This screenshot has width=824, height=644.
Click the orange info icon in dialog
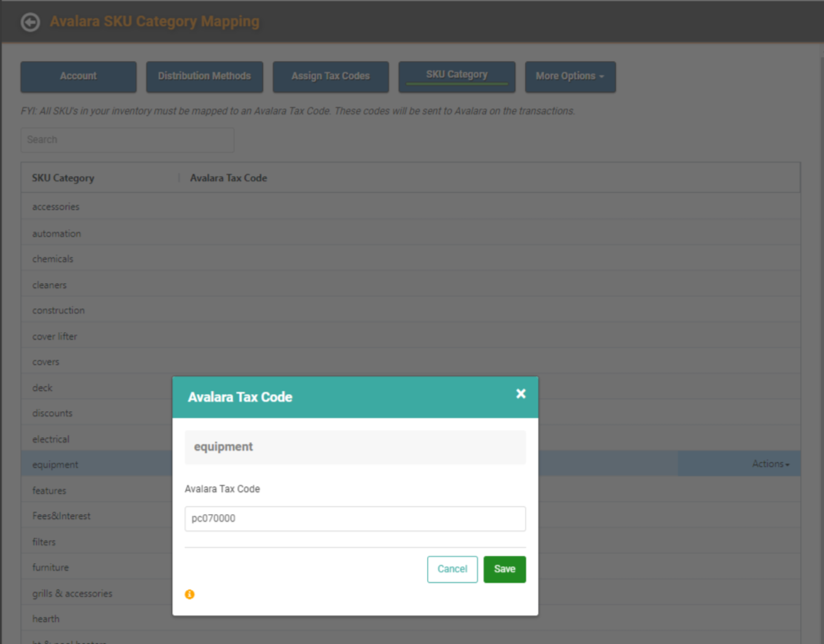(190, 594)
